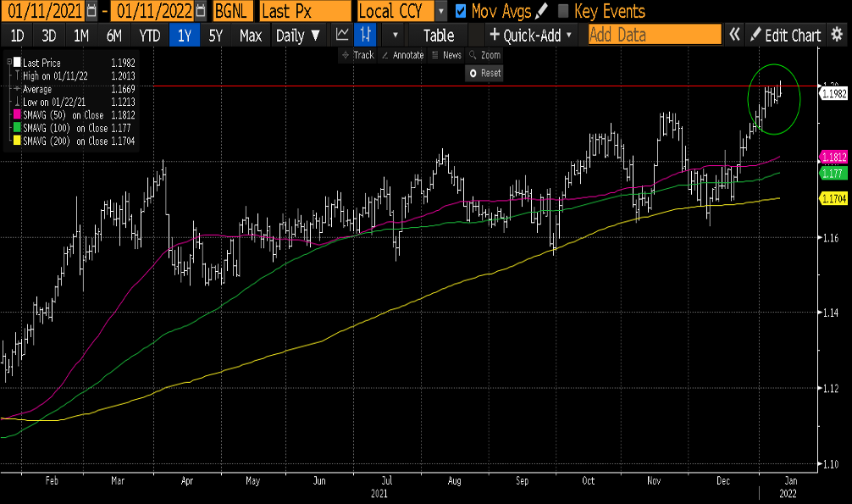
Task: Click the pencil icon beside Mov Avgs
Action: click(x=542, y=11)
